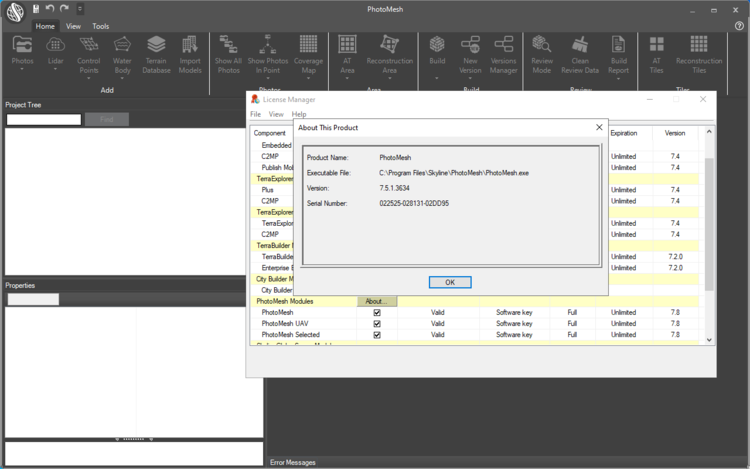Click the Project Tree search field
This screenshot has height=469, width=750.
tap(43, 120)
